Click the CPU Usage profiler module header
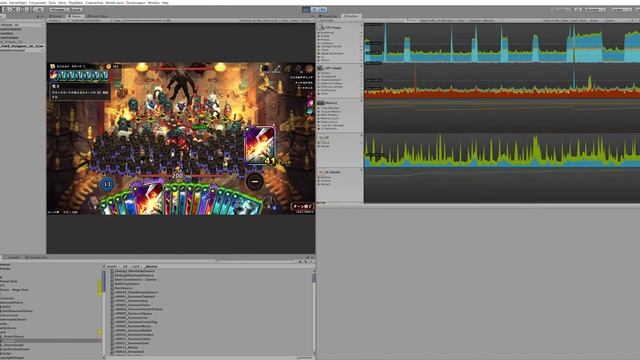Image resolution: width=640 pixels, height=360 pixels. (x=333, y=27)
